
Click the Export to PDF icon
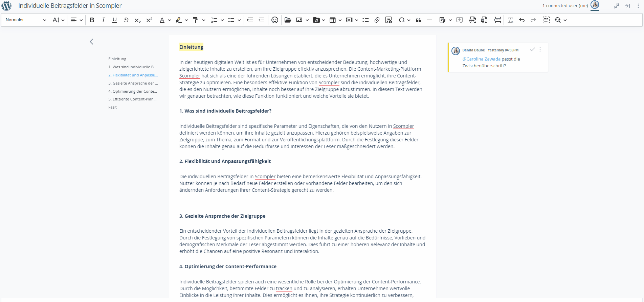coord(473,20)
